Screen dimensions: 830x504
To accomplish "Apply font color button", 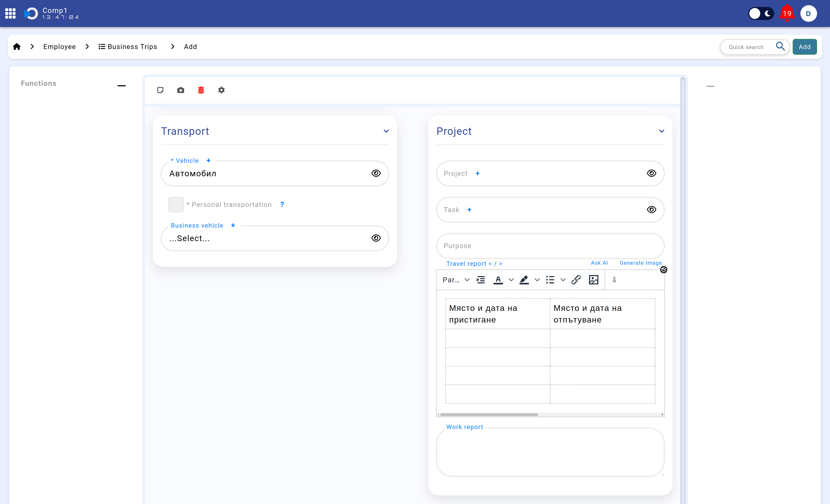I will tap(498, 280).
